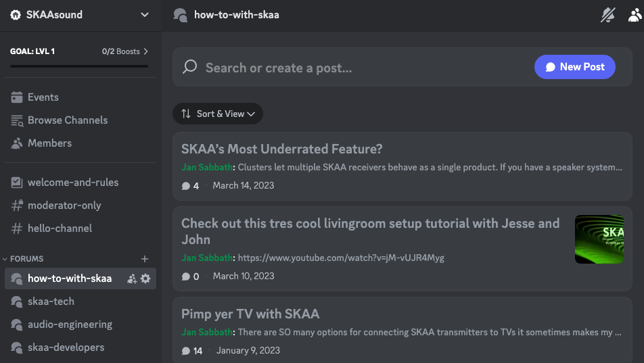The width and height of the screenshot is (644, 363).
Task: Collapse the FORUMS category
Action: (x=26, y=259)
